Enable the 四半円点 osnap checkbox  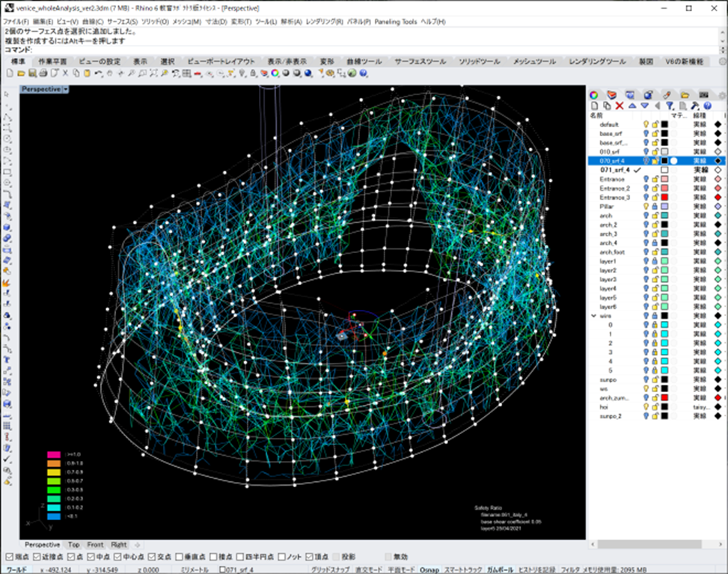240,557
